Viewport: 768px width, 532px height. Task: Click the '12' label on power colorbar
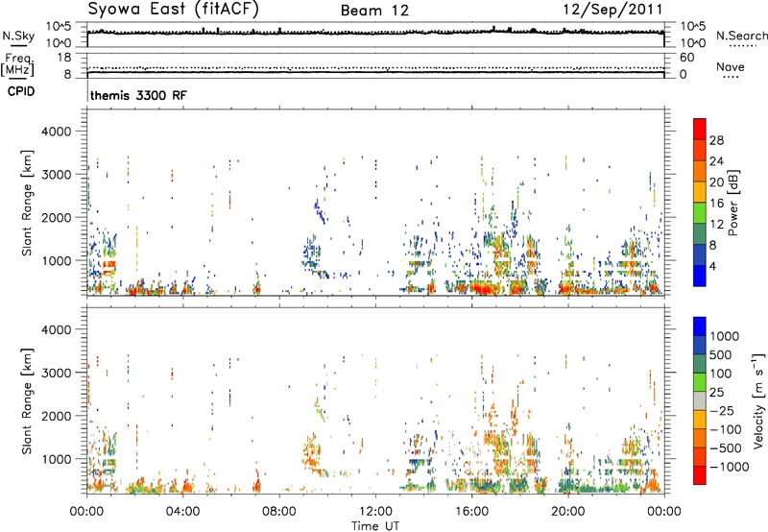pyautogui.click(x=716, y=225)
